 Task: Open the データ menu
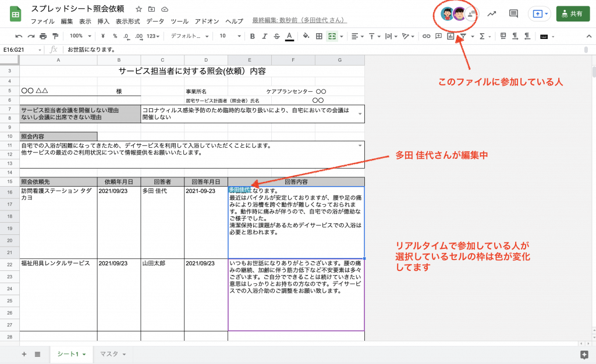pos(155,21)
